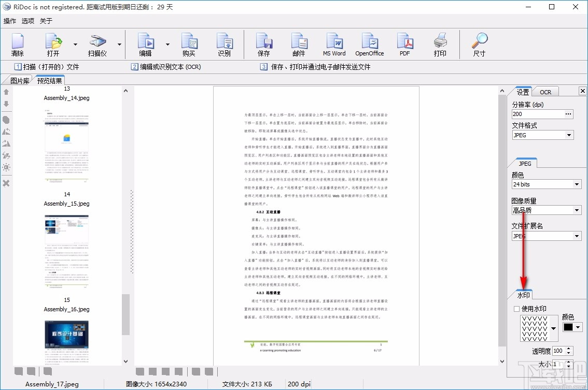Screen dimensions: 588x390
Task: Switch to the 预览结果 tab
Action: (49, 81)
